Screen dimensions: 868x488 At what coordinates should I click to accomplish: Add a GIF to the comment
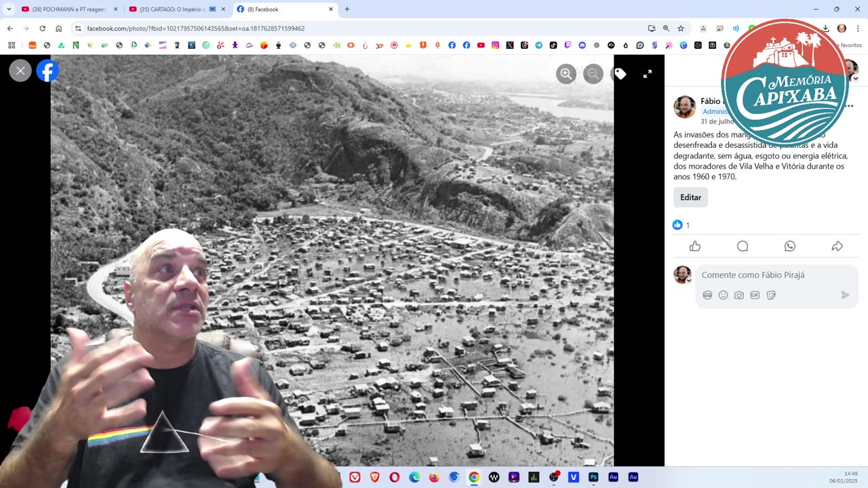pyautogui.click(x=755, y=295)
